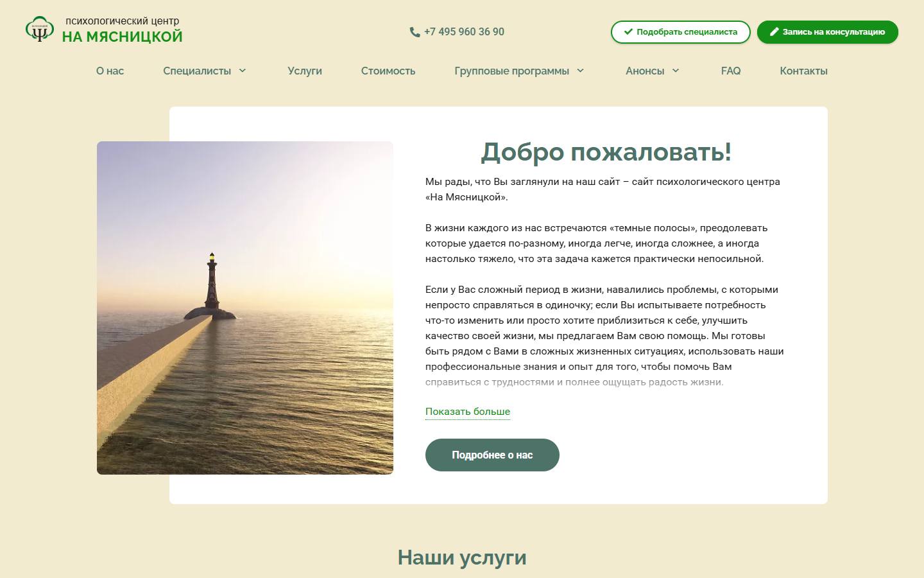Open the Контакты page
The image size is (924, 578).
[803, 71]
